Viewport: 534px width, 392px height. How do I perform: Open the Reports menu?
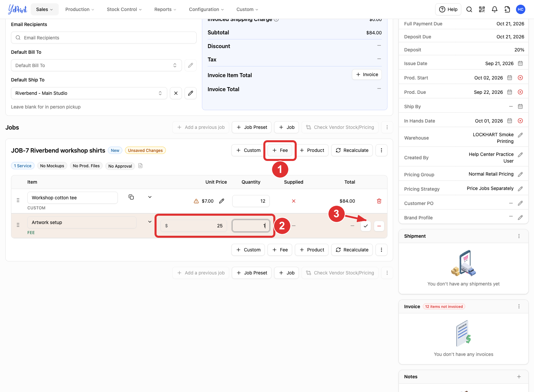[165, 9]
